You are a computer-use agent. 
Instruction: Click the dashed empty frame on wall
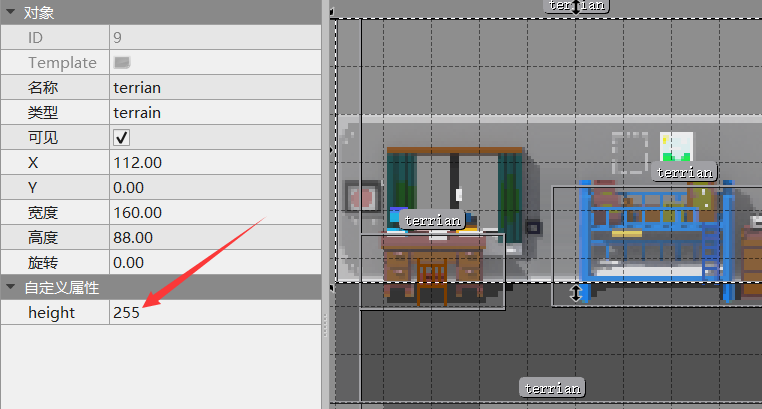(629, 152)
